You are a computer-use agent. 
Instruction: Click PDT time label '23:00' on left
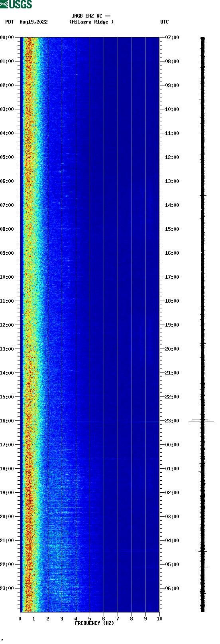[7, 589]
